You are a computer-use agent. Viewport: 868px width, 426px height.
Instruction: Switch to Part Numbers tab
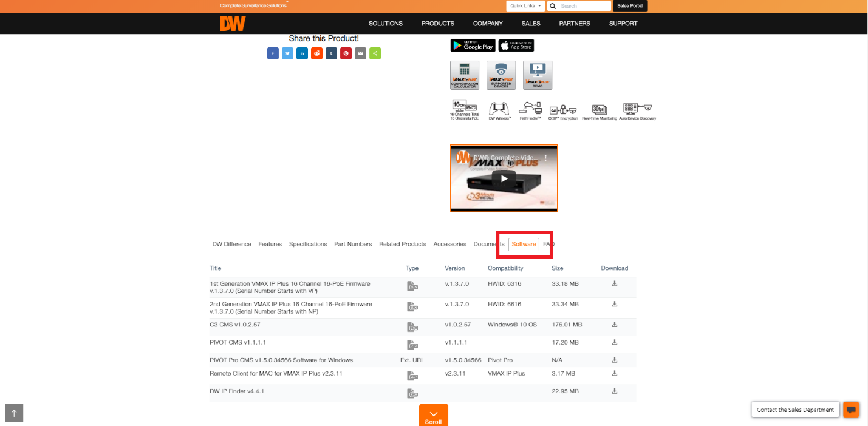(x=353, y=244)
